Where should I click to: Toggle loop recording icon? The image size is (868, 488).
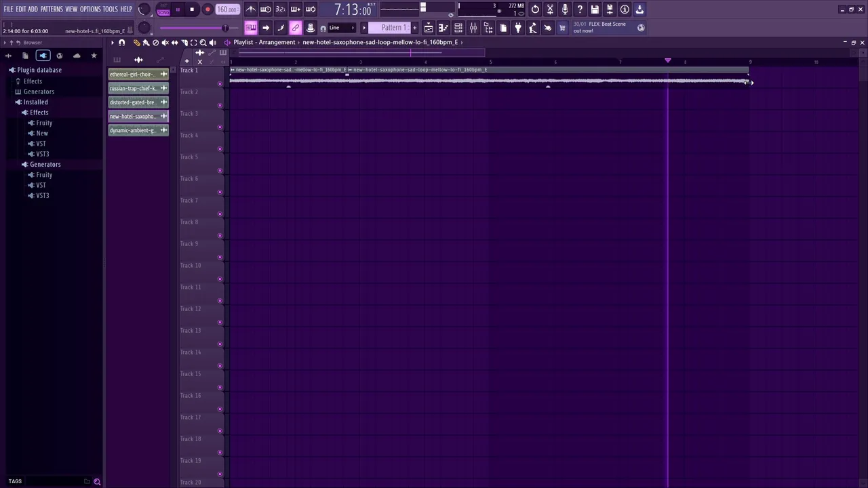point(311,9)
